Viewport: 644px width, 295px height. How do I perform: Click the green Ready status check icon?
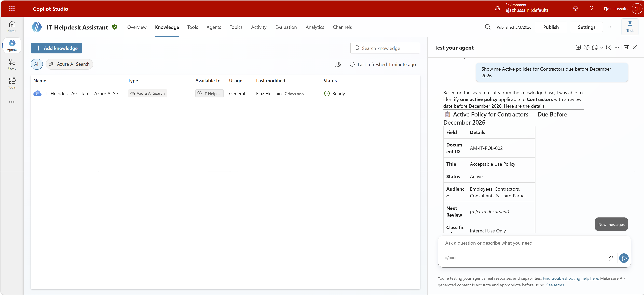click(327, 93)
